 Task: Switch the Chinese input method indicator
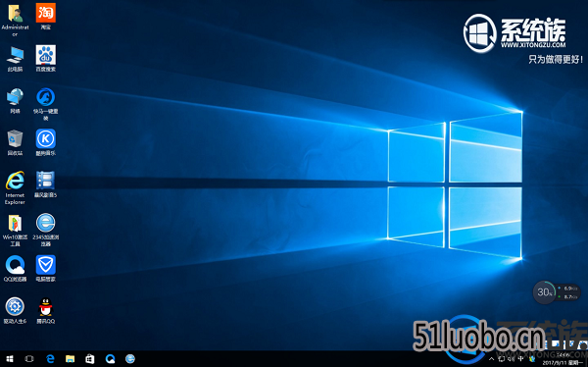(521, 359)
